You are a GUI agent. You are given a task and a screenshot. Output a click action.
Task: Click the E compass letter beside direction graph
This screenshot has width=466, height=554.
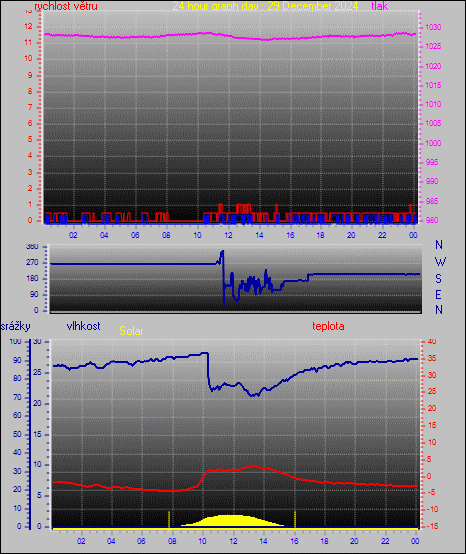point(438,294)
